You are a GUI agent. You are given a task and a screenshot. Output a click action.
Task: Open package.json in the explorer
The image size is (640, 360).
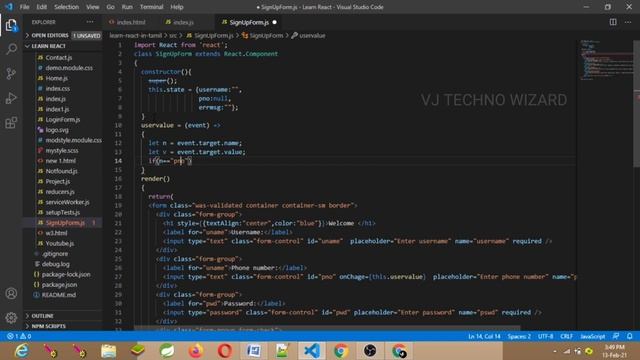[59, 284]
